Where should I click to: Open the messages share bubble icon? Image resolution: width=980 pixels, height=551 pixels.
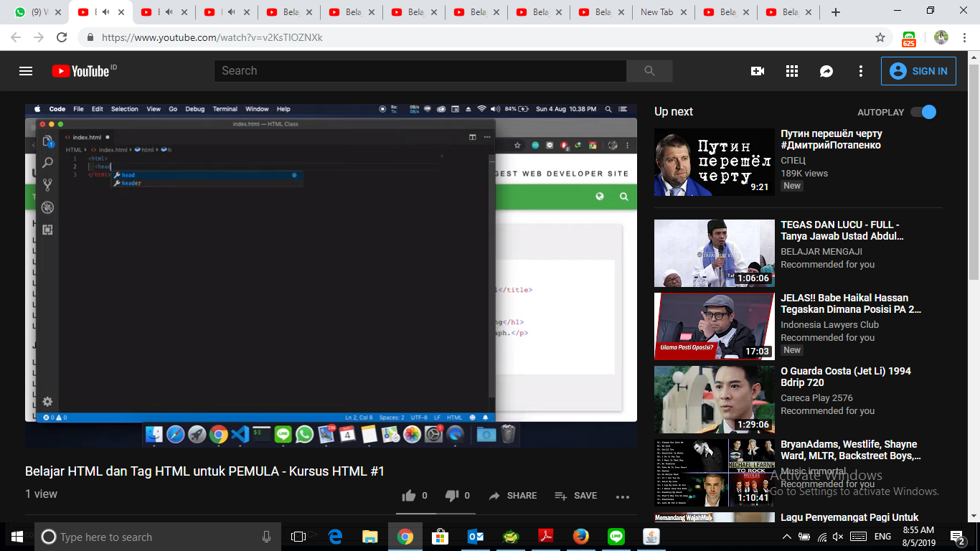[x=826, y=71]
